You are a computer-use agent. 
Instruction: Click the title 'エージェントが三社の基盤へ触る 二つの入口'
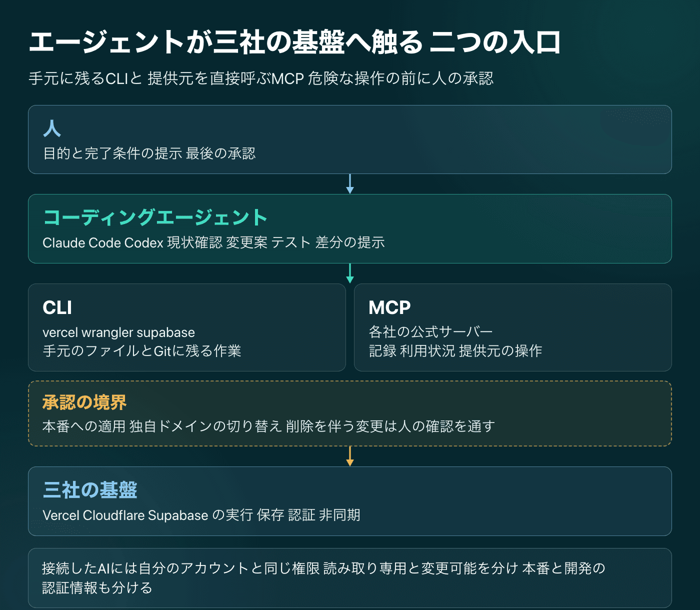(x=294, y=42)
